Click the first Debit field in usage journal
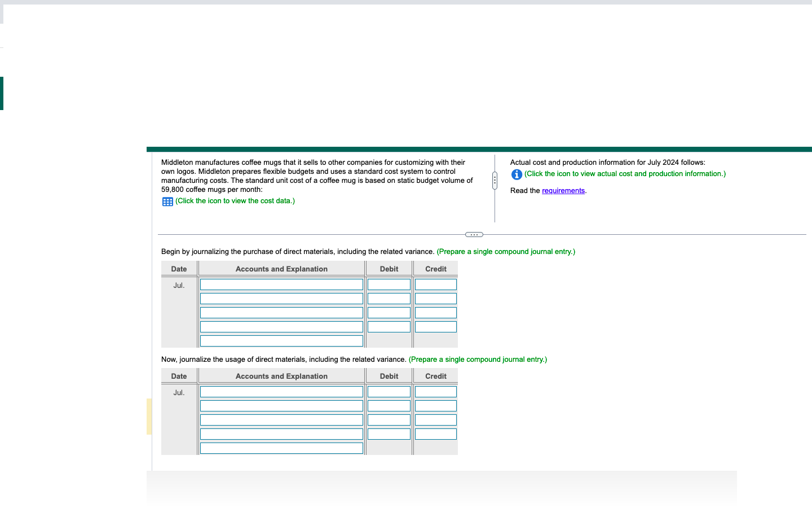 pos(389,391)
